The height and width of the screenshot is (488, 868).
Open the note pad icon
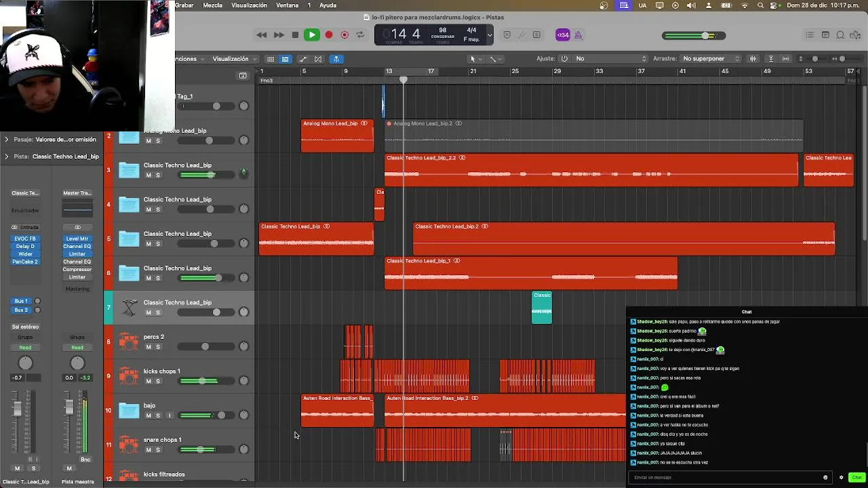(x=825, y=35)
